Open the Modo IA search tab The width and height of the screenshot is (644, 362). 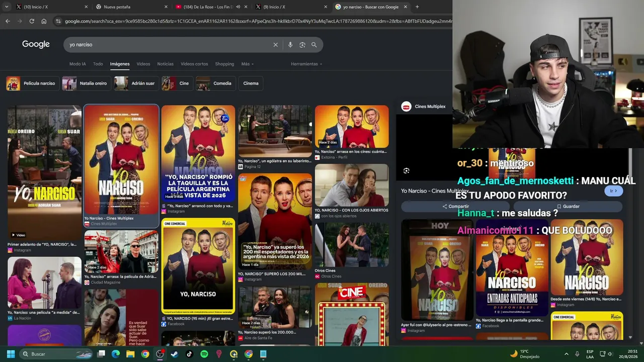[77, 64]
